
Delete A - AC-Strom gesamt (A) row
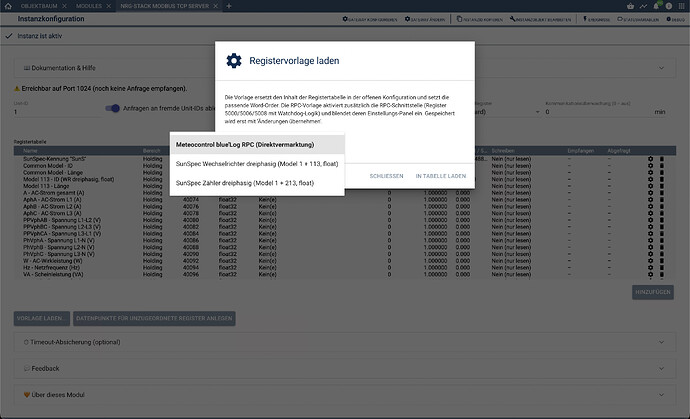coord(662,193)
